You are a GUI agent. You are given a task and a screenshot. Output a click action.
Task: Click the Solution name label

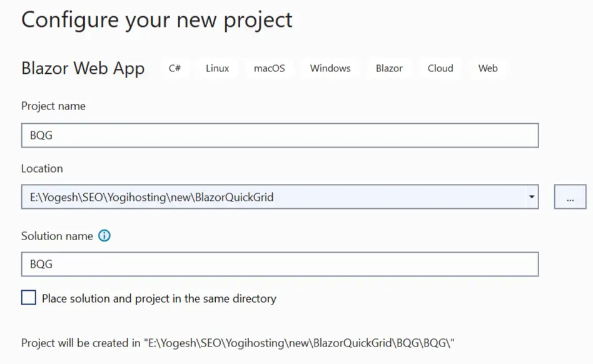click(x=57, y=236)
